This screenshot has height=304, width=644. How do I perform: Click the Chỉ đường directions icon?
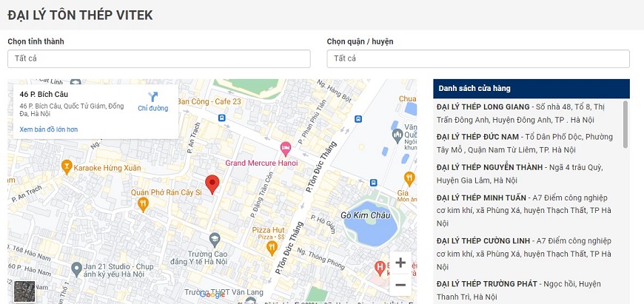pos(152,97)
